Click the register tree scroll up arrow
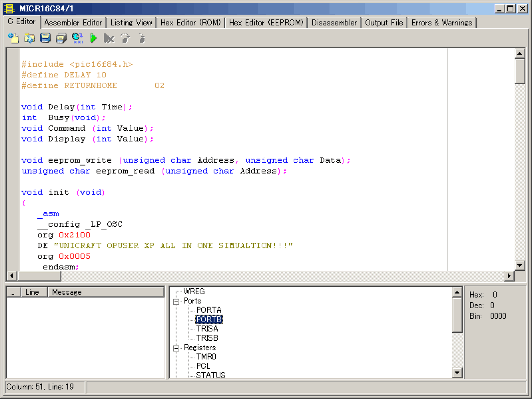The image size is (532, 399). (458, 292)
